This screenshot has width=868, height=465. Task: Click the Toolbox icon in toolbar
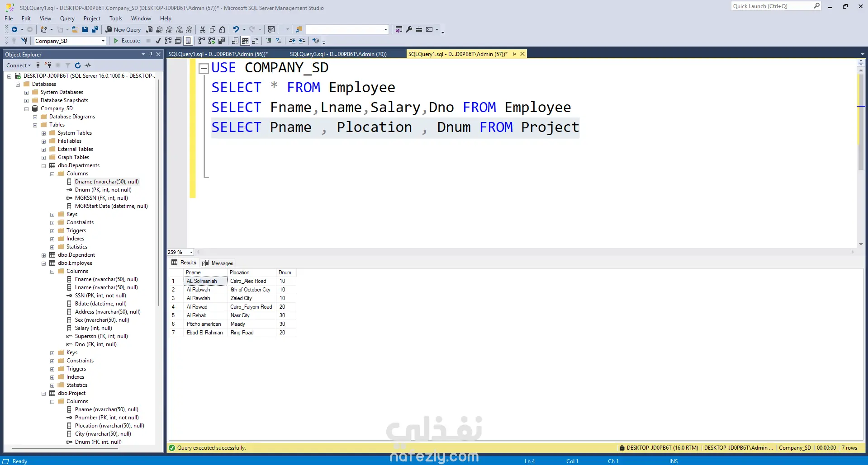pos(419,29)
